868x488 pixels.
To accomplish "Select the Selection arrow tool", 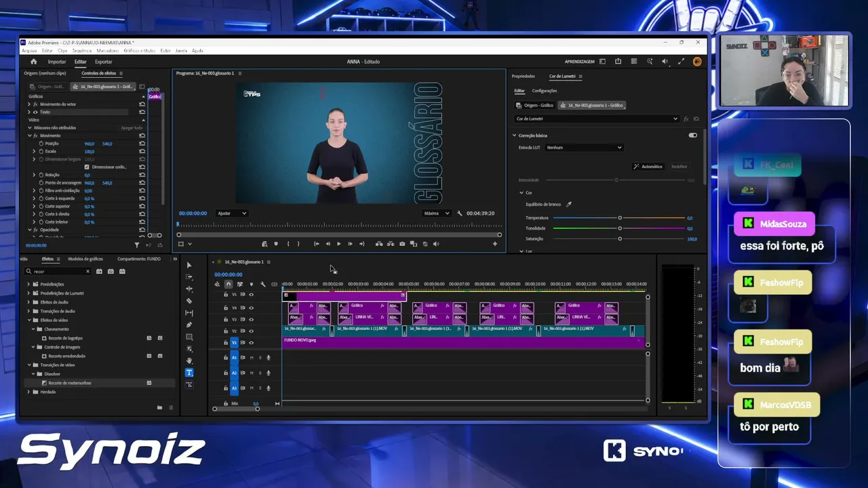I will coord(189,265).
